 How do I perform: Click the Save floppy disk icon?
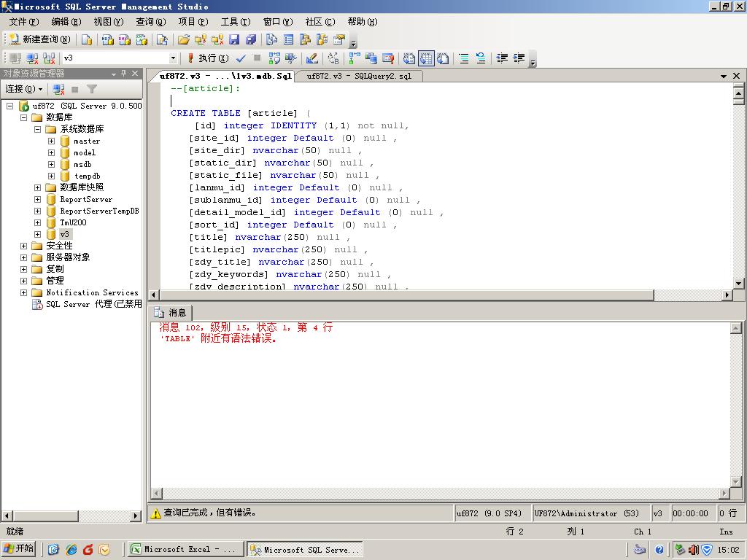234,39
